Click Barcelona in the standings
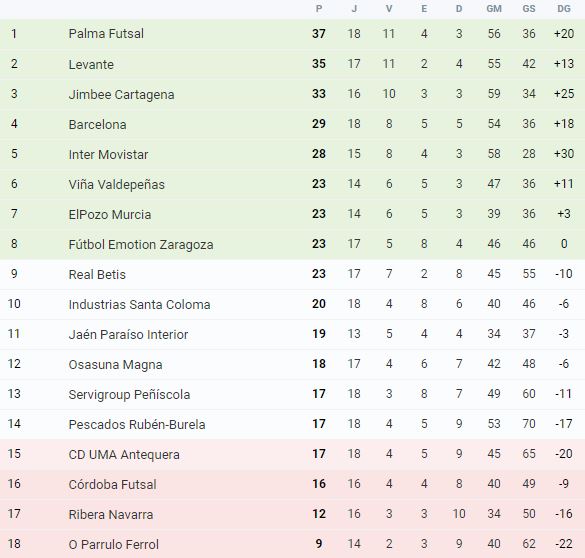Image resolution: width=585 pixels, height=558 pixels. click(97, 124)
